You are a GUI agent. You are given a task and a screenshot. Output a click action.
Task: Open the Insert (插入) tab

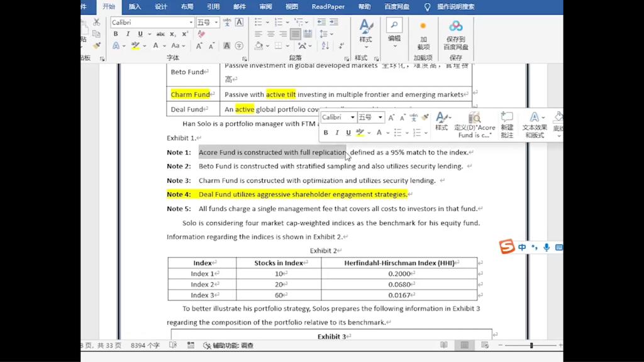(135, 6)
